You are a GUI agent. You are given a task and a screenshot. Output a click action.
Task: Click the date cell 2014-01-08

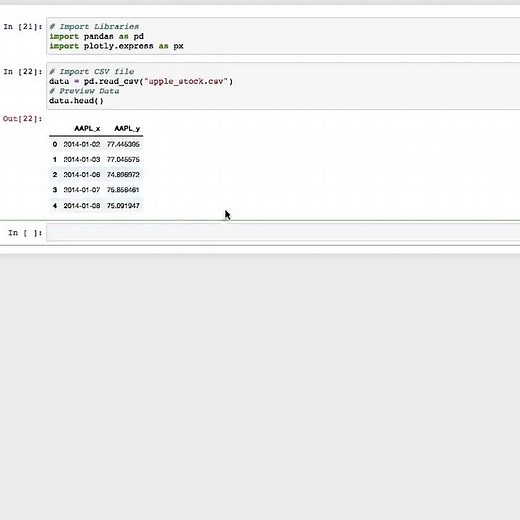pos(82,206)
